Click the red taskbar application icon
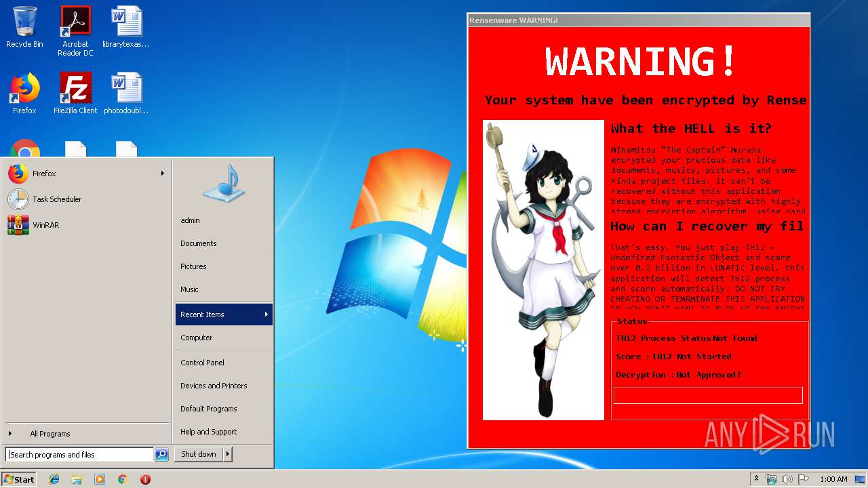868x488 pixels. 145,479
